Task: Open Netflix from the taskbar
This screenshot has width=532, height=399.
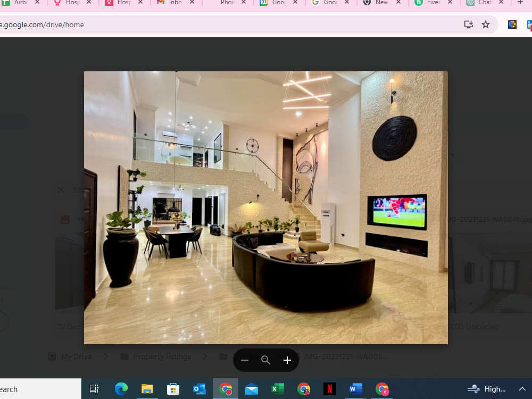Action: point(330,389)
